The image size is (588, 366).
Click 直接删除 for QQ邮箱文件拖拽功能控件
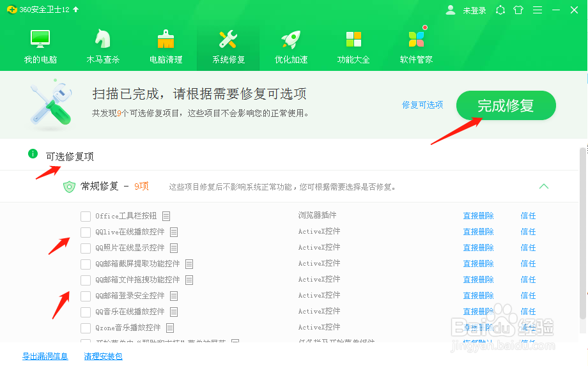[479, 280]
